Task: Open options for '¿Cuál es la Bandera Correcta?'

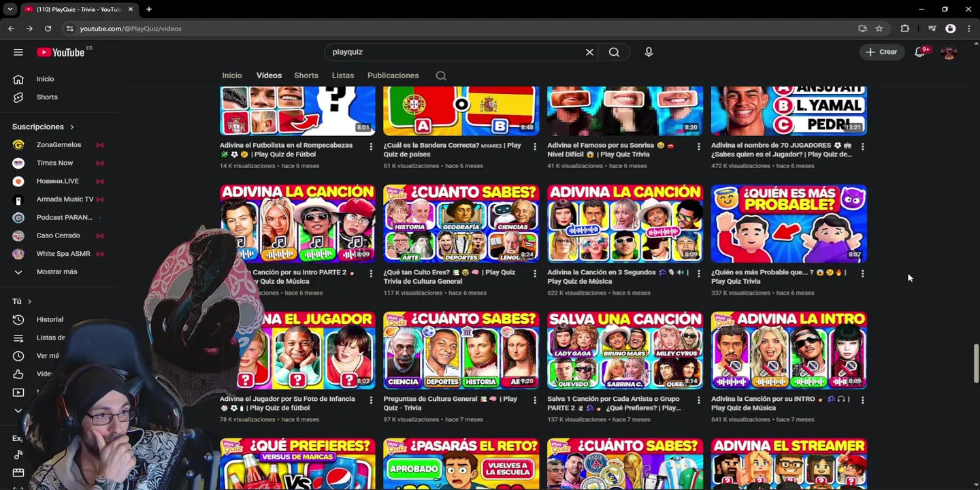Action: coord(535,146)
